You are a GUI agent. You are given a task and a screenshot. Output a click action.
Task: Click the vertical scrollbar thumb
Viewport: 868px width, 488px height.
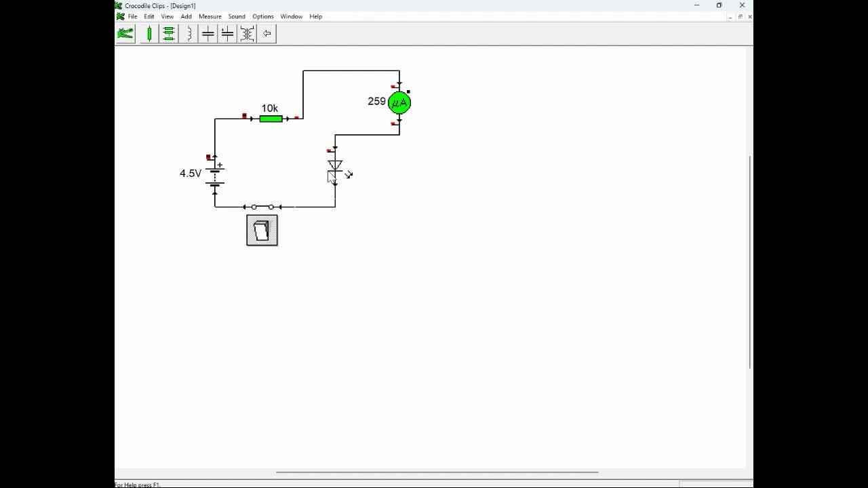750,262
